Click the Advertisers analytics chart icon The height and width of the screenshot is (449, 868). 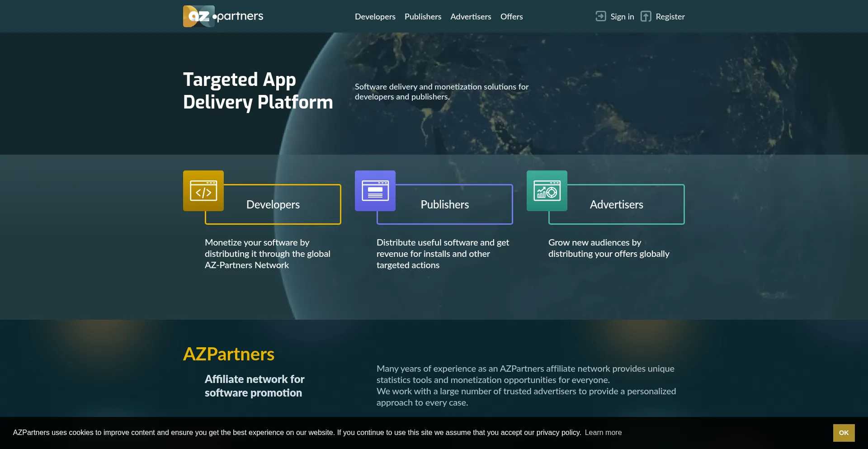547,191
